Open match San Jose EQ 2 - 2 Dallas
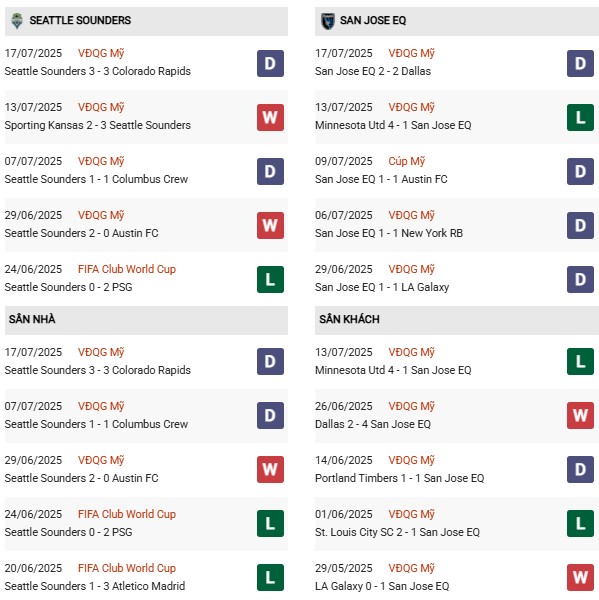Image resolution: width=599 pixels, height=600 pixels. point(373,71)
